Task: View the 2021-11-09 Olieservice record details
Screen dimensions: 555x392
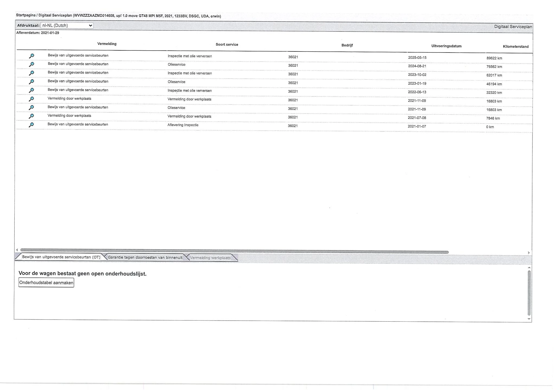Action: coord(31,108)
